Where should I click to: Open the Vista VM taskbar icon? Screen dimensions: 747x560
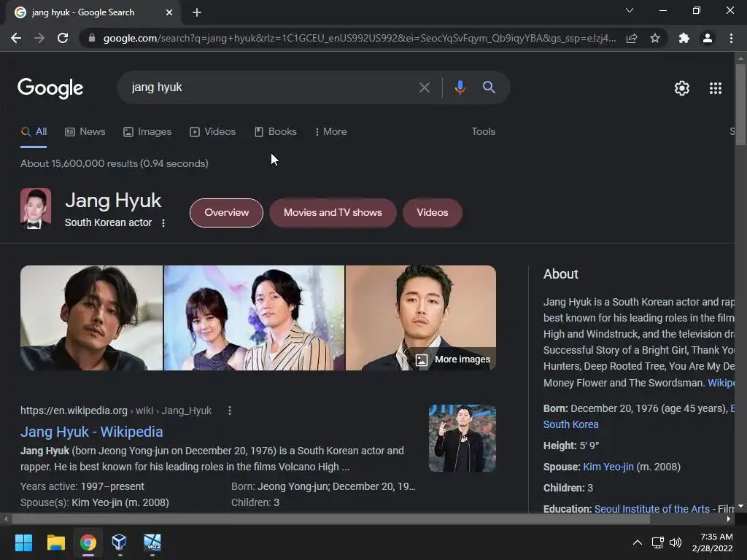point(152,542)
